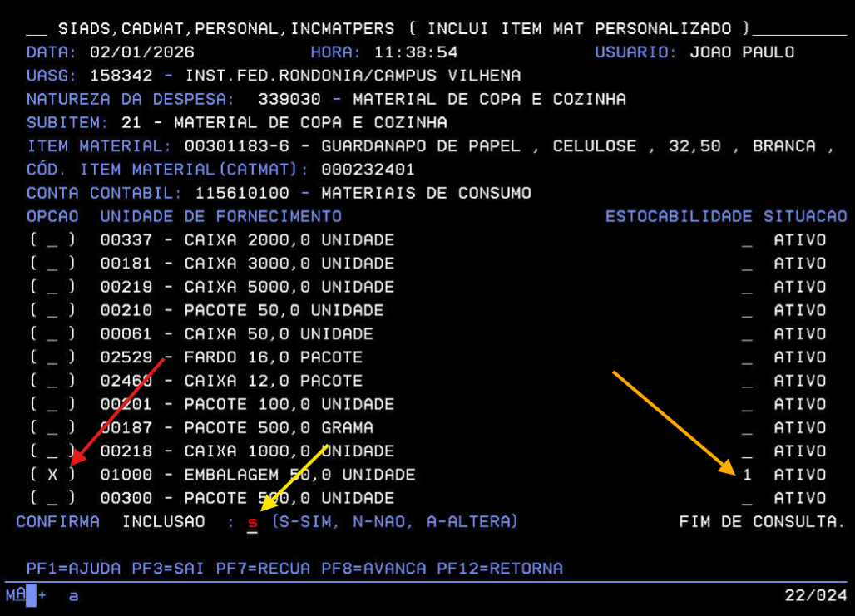The image size is (855, 616).
Task: Mark option field for PACOTE 500,0 GRAMA
Action: point(52,428)
